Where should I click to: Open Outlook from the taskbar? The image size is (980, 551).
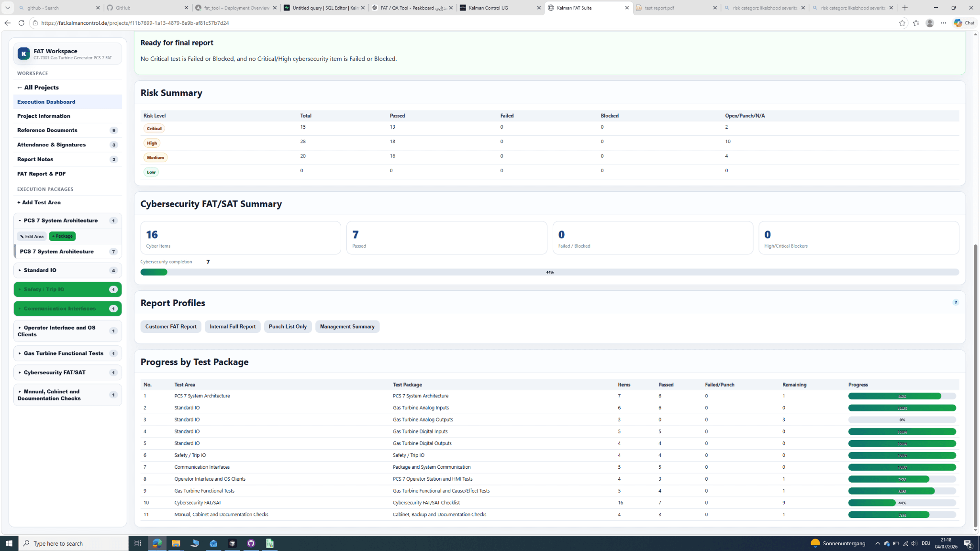click(x=213, y=543)
